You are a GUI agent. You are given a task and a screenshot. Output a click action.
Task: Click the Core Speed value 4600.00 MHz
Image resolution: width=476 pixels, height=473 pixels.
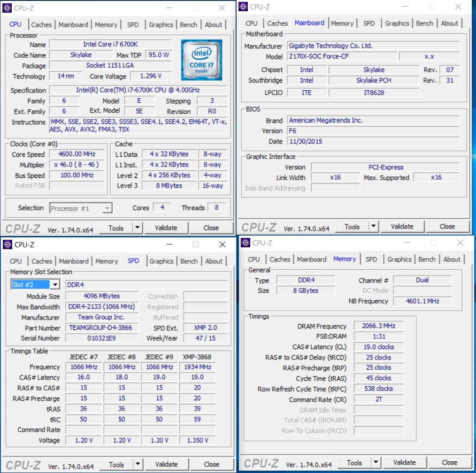77,154
